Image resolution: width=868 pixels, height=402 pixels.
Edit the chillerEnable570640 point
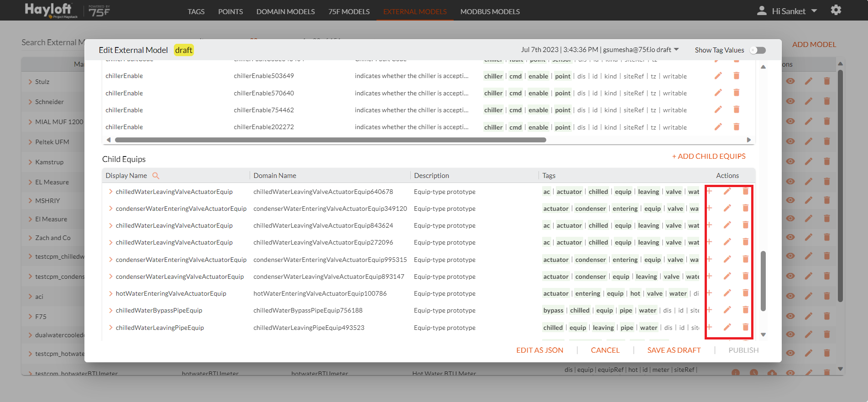(x=718, y=93)
